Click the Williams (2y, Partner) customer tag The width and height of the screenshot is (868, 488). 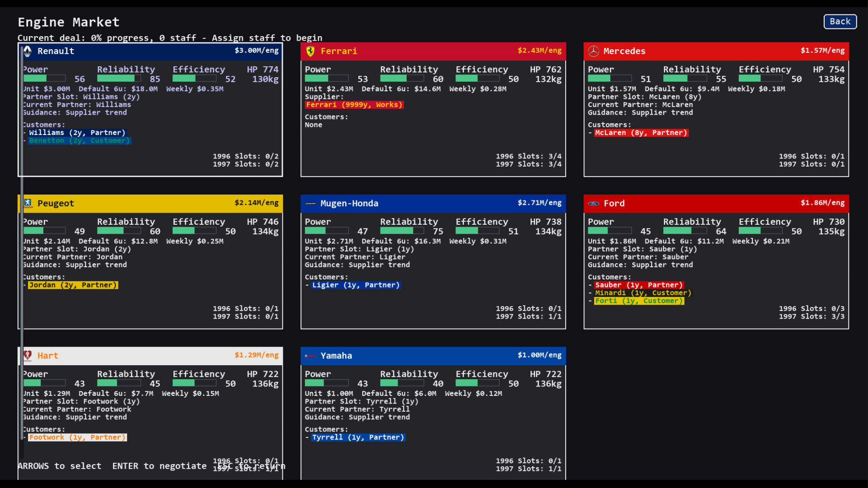[x=77, y=133]
